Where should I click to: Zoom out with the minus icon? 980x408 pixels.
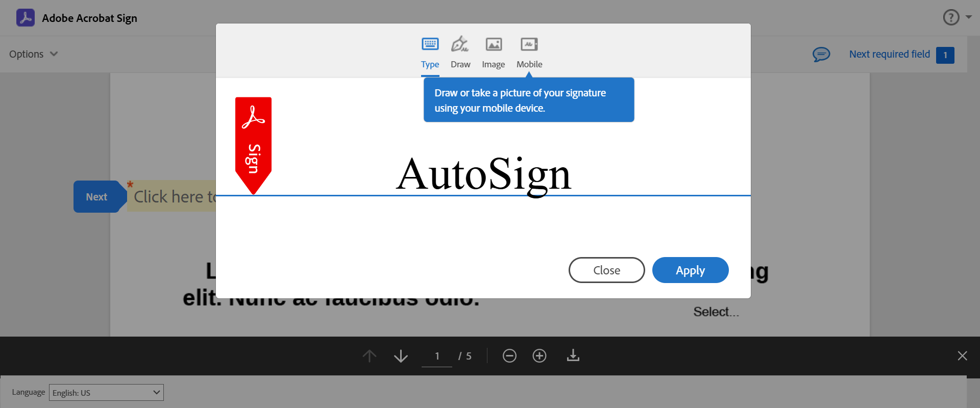(x=509, y=355)
